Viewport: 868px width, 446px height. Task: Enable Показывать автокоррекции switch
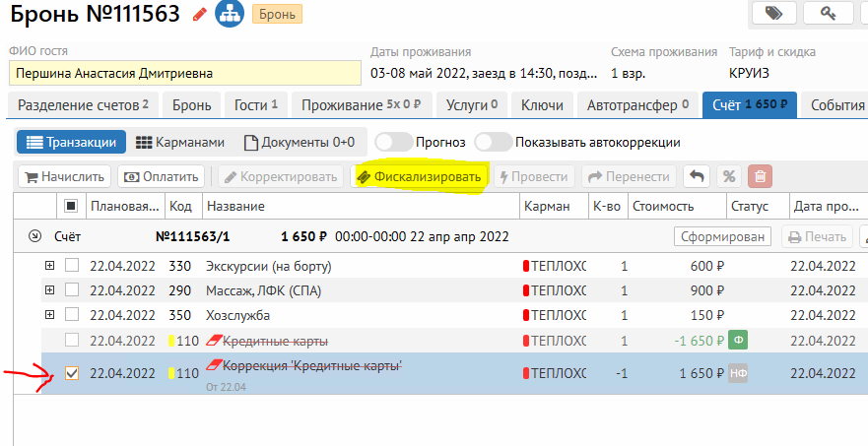pos(494,142)
